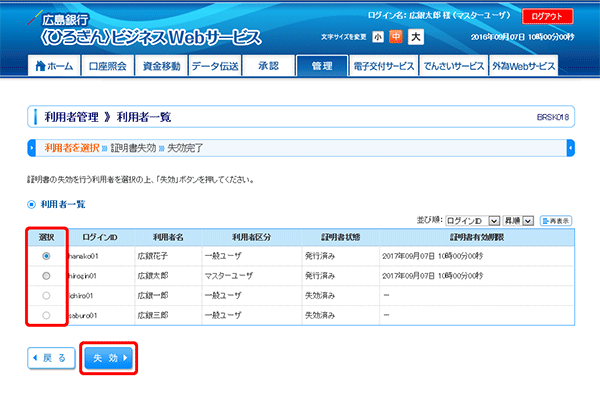Click 失効済み status in saburo01 row
Image resolution: width=600 pixels, height=399 pixels.
320,316
